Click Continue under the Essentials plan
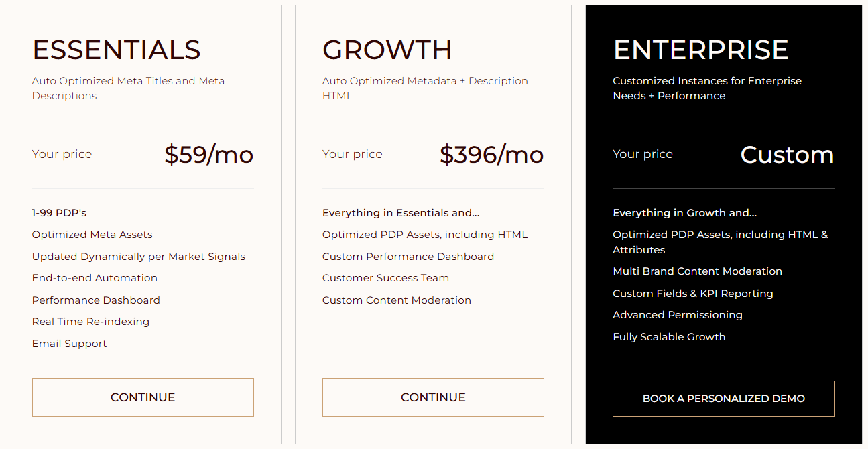This screenshot has width=868, height=449. (143, 397)
